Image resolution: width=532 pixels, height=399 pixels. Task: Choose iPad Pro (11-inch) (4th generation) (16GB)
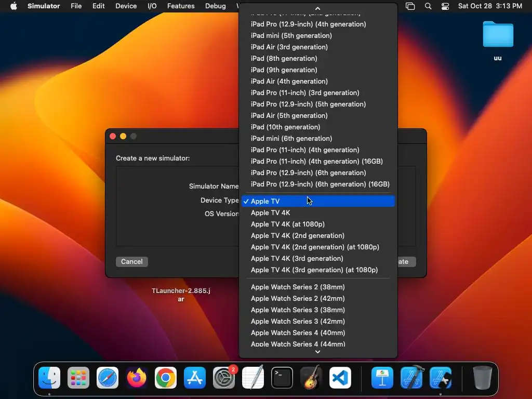(x=318, y=161)
